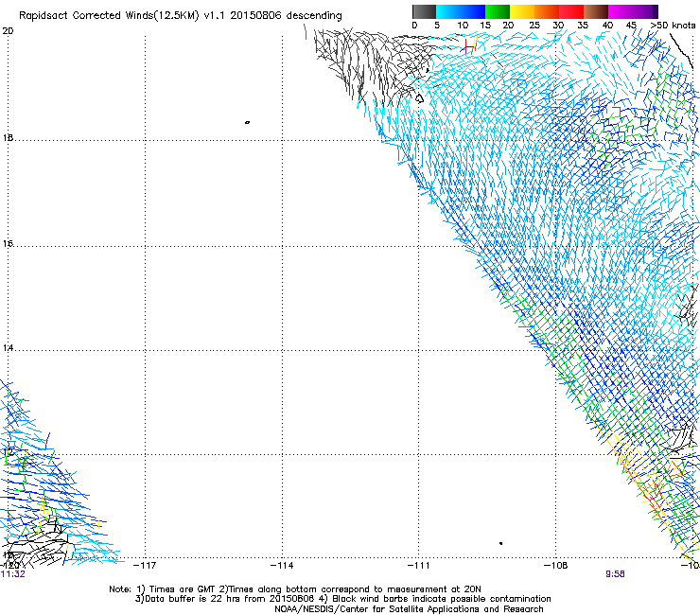Click the '>50 knots' legend label
The image size is (700, 615).
673,26
